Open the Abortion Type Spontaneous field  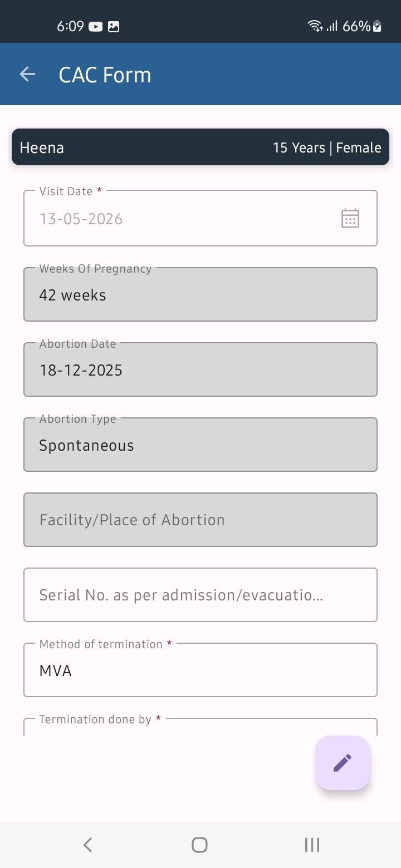coord(200,445)
